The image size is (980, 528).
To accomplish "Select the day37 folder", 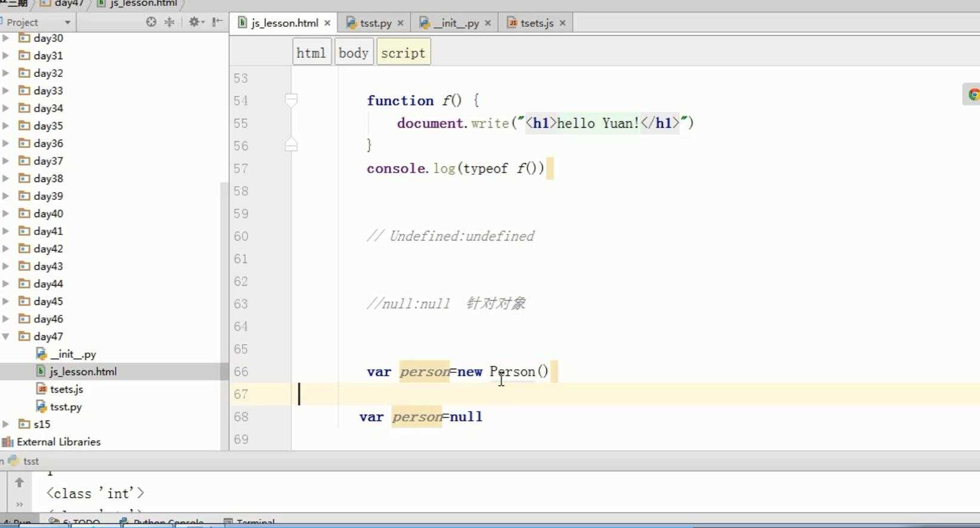I will 48,160.
